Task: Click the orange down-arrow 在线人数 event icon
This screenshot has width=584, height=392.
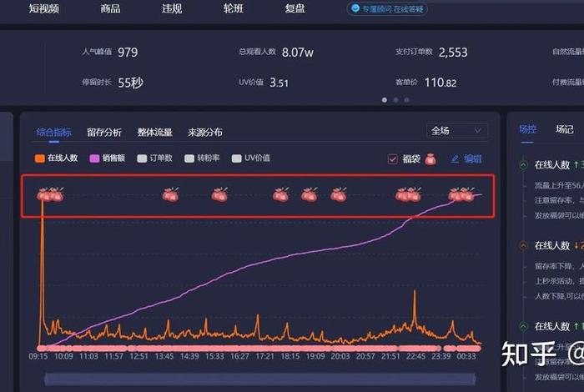Action: click(x=523, y=246)
